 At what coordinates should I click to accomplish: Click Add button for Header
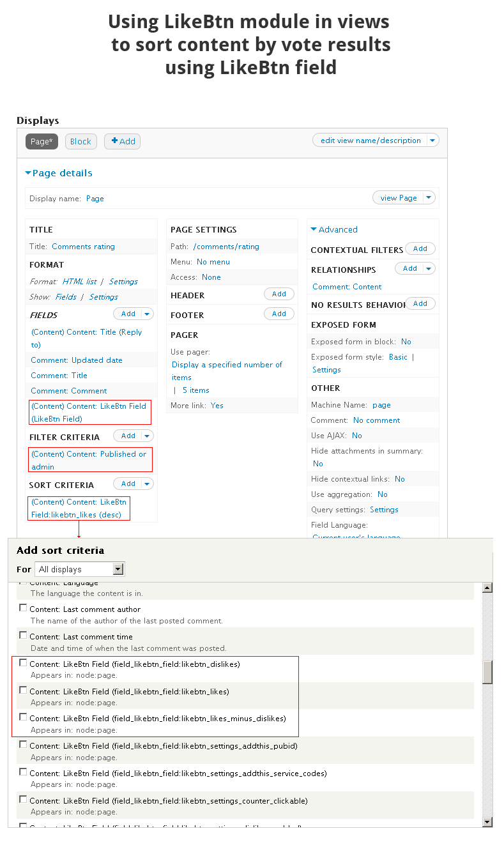(x=279, y=294)
